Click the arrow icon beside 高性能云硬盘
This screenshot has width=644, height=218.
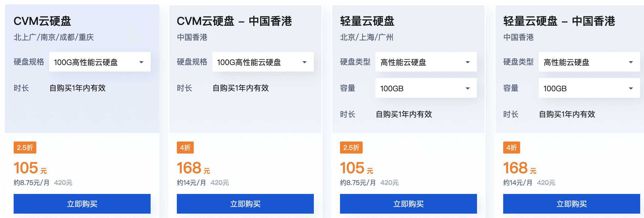coord(468,62)
